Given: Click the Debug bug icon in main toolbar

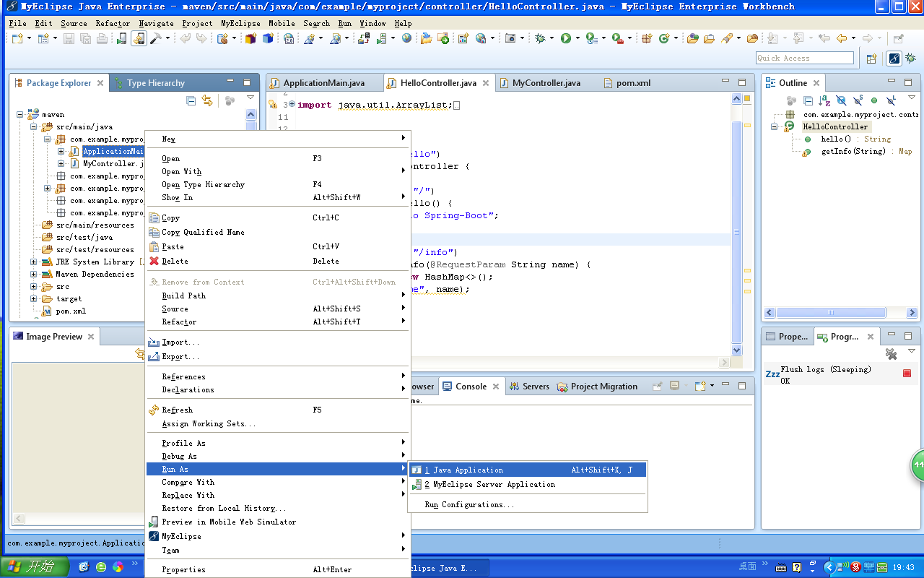Looking at the screenshot, I should tap(539, 38).
